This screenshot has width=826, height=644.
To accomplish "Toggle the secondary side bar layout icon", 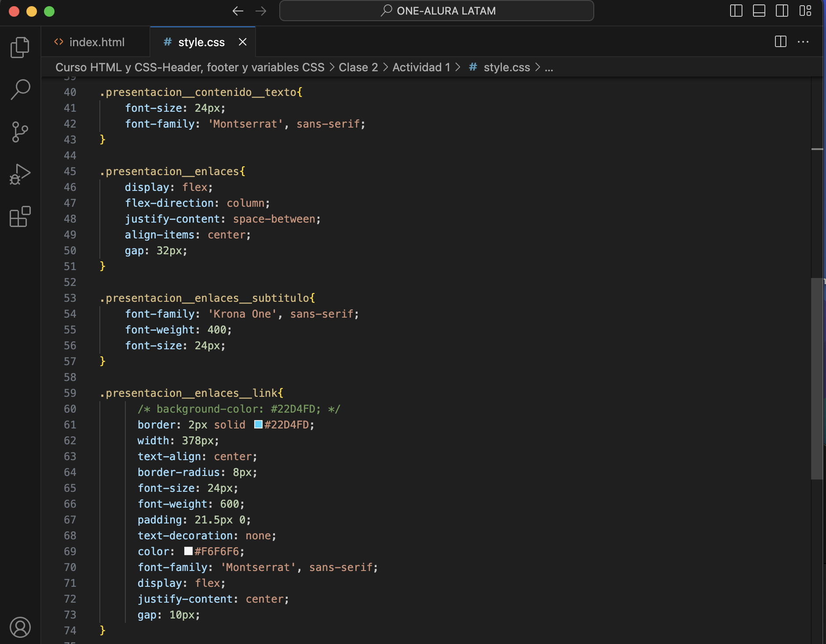I will pos(782,11).
